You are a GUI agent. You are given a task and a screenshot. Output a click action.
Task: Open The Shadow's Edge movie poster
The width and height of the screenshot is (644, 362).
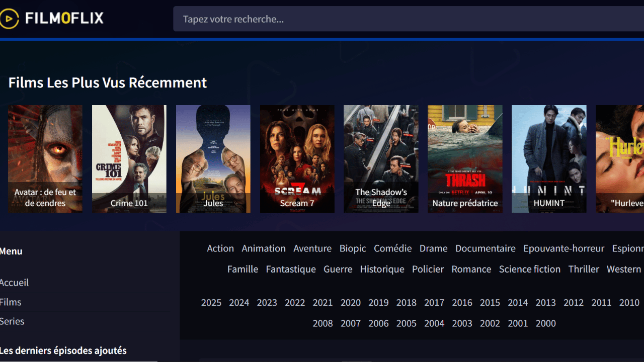pyautogui.click(x=381, y=159)
